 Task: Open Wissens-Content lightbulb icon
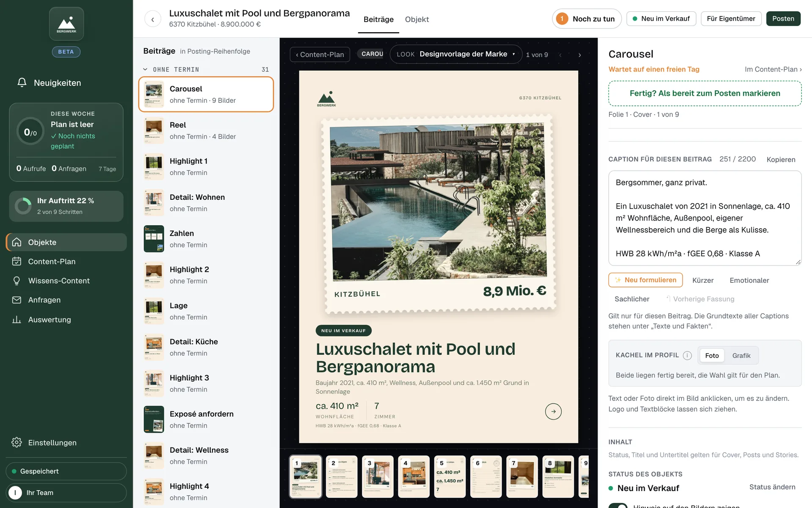16,281
